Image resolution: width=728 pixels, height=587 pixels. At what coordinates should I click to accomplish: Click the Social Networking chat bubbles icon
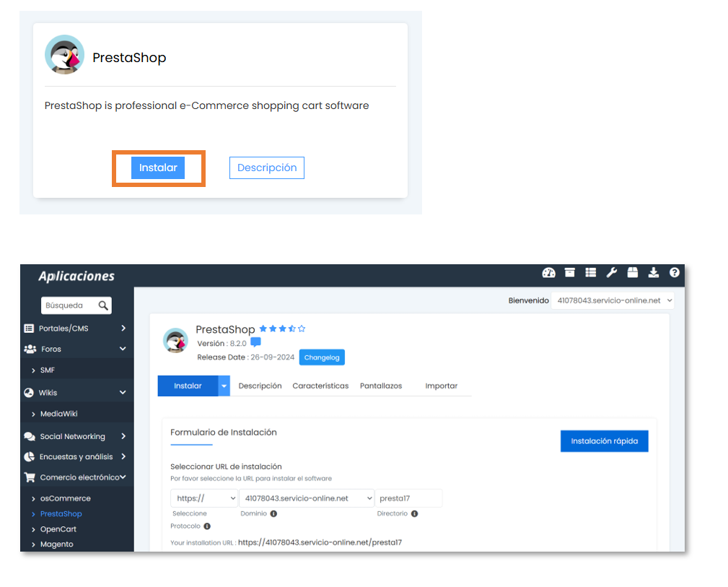(30, 436)
